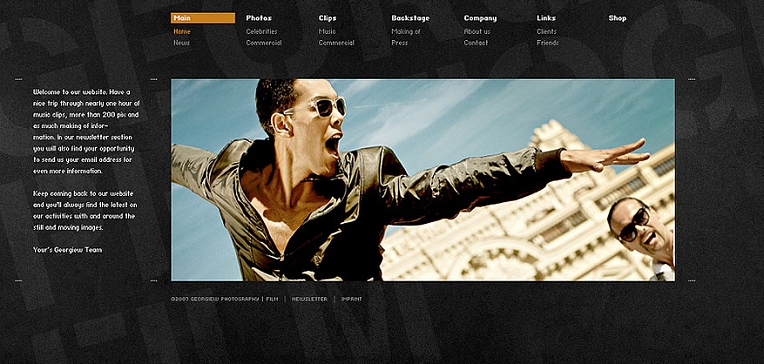Screen dimensions: 764x364
Task: Open Commercial under Clips
Action: click(x=336, y=42)
